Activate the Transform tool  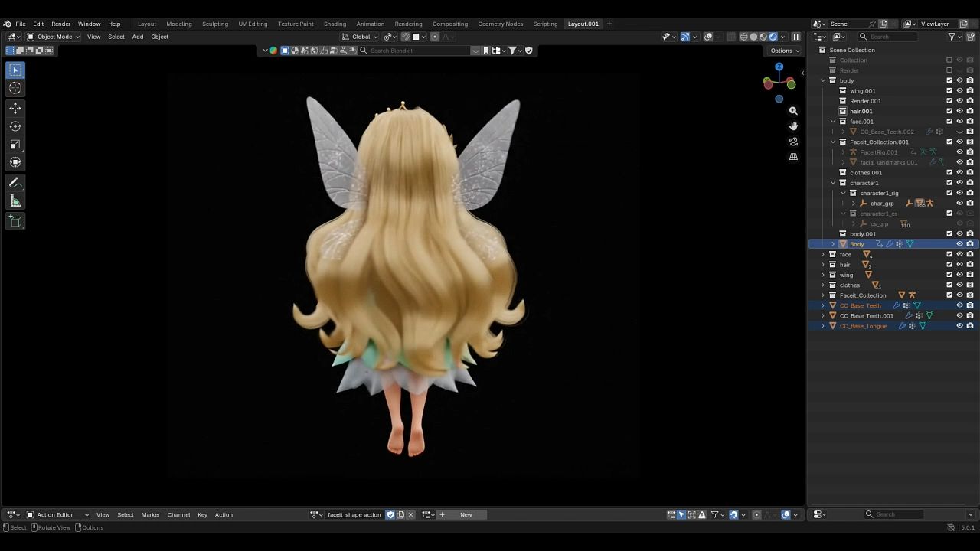coord(15,162)
